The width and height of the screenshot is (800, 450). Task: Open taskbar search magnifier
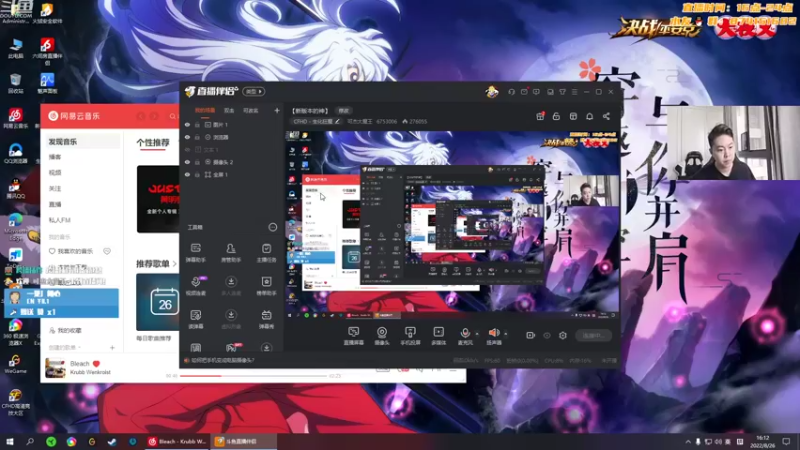pyautogui.click(x=30, y=441)
